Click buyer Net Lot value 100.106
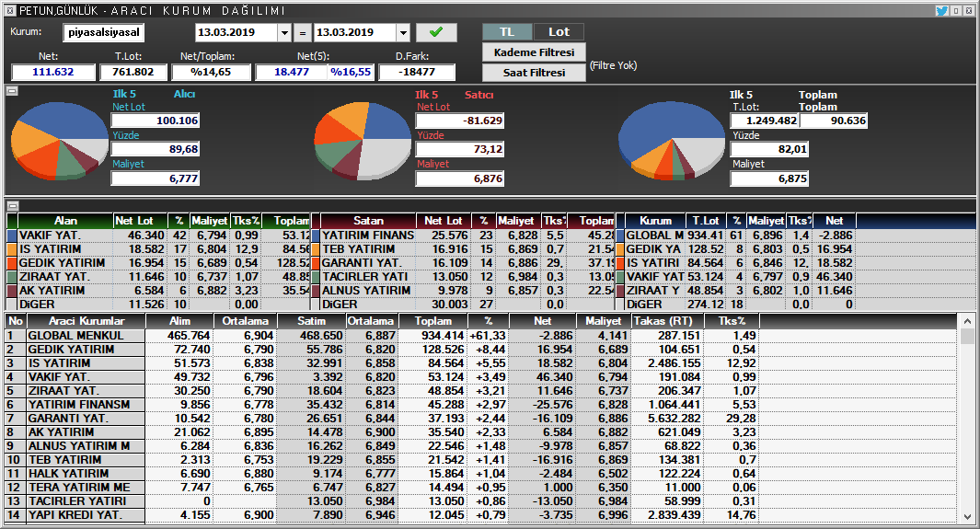This screenshot has width=980, height=529. (156, 121)
